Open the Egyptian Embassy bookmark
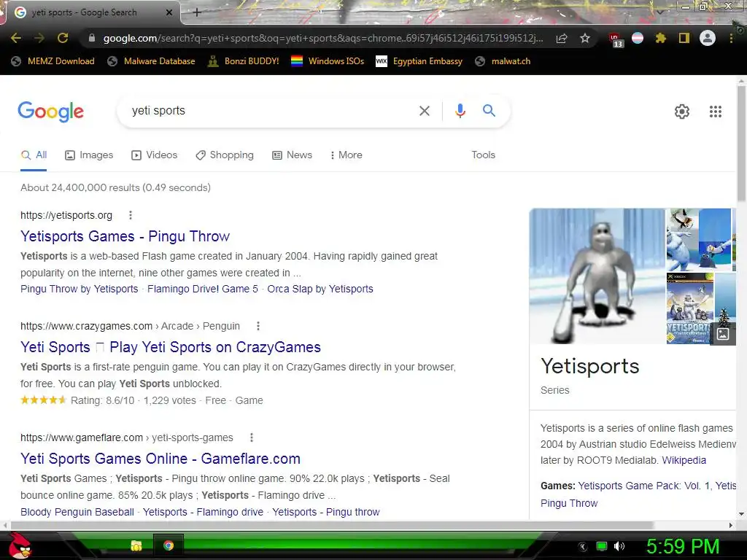 (419, 61)
